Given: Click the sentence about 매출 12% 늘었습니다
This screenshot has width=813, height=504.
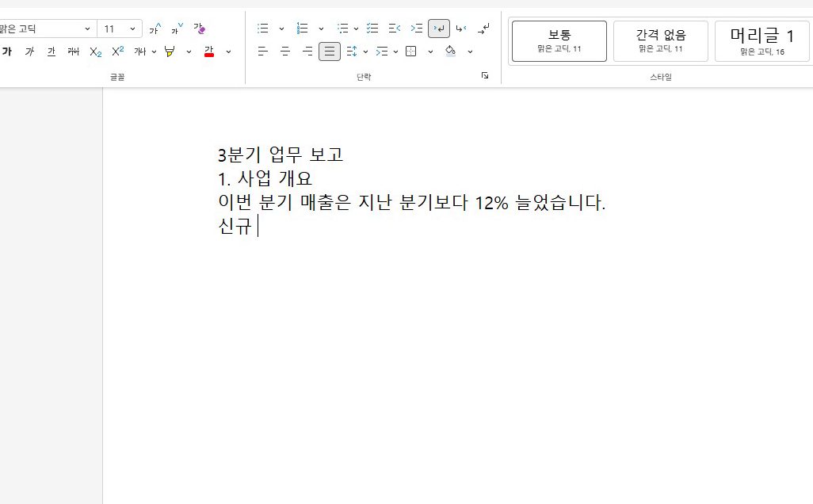Looking at the screenshot, I should coord(412,202).
